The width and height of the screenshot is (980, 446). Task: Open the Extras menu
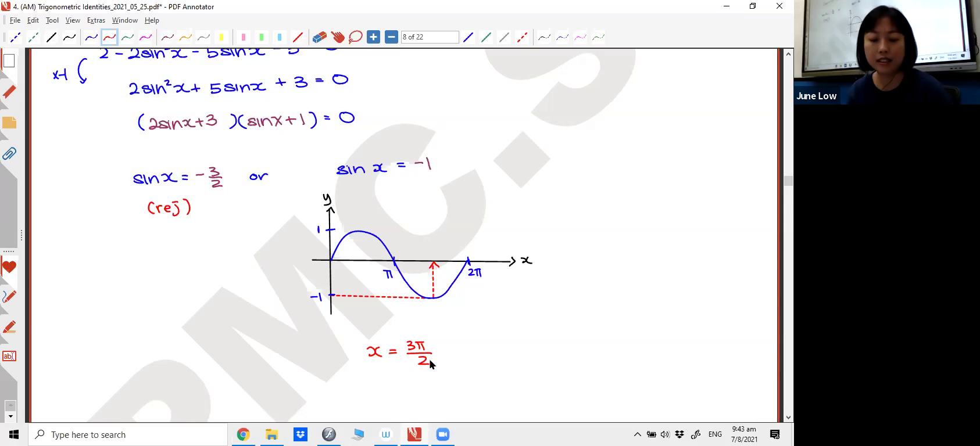[x=96, y=20]
